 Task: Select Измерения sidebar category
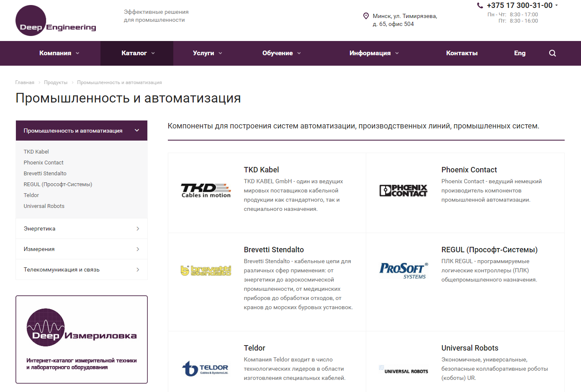pos(82,249)
